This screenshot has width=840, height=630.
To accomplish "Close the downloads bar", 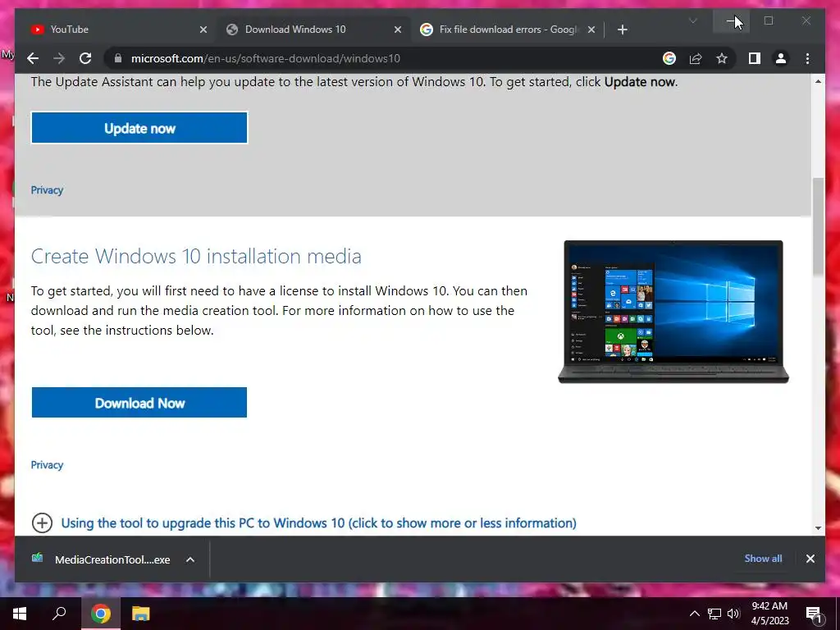I will pos(810,559).
